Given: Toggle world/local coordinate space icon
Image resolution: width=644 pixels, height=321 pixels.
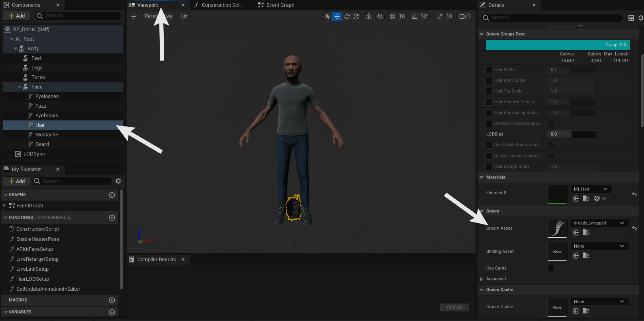Looking at the screenshot, I should click(369, 16).
